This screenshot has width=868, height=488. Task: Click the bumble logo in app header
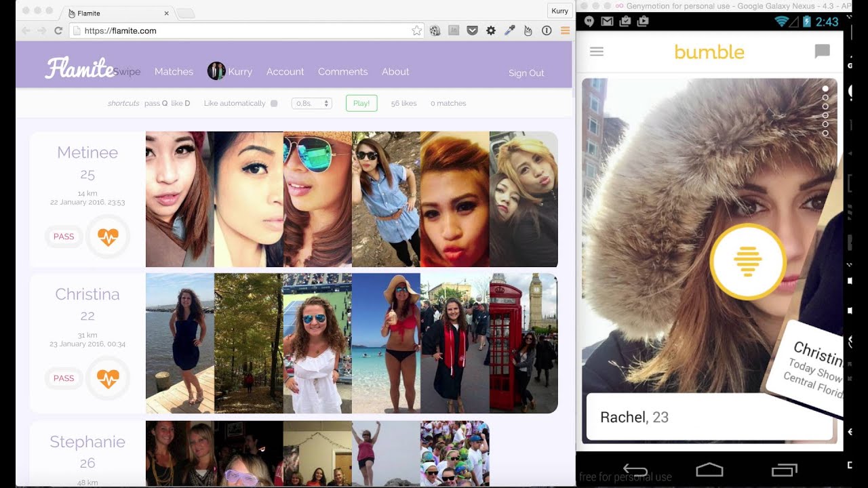point(709,52)
